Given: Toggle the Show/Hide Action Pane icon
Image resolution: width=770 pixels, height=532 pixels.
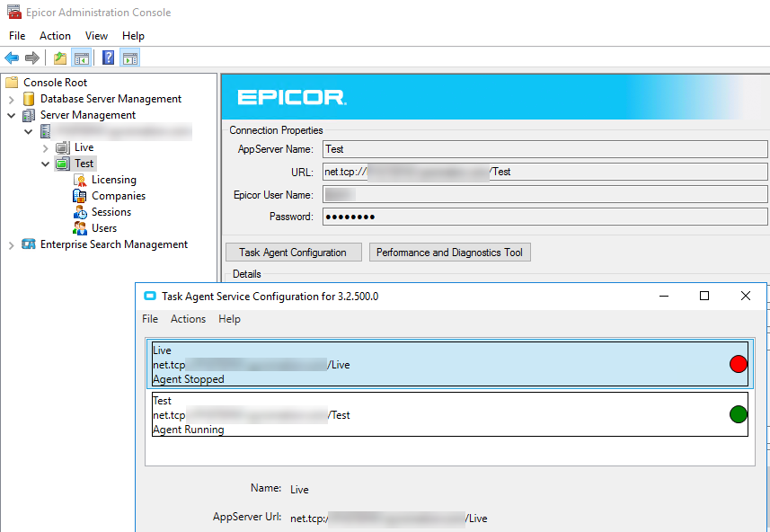Looking at the screenshot, I should (129, 58).
